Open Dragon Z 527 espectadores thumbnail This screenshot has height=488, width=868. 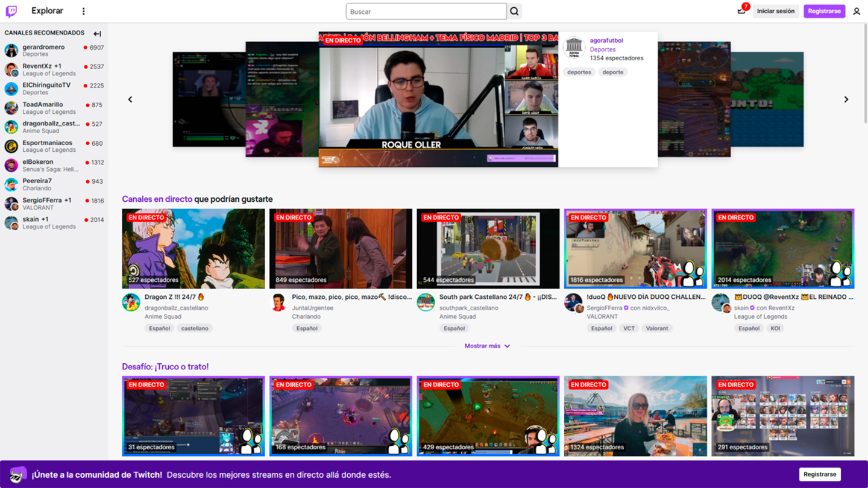click(193, 249)
